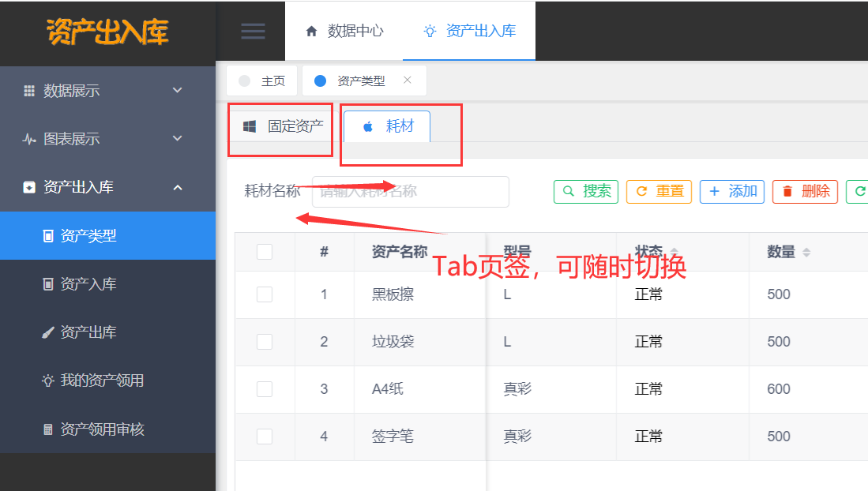
Task: Click the 删除 button
Action: pyautogui.click(x=805, y=192)
